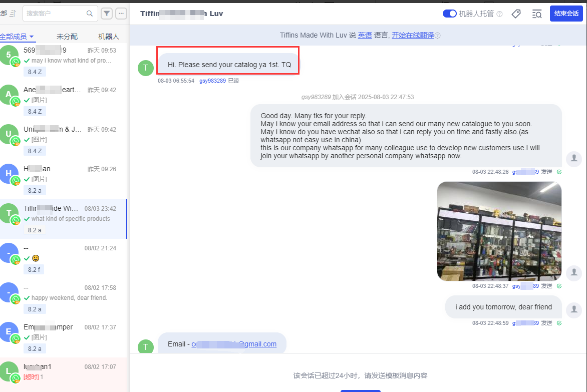Click the '该会话已超过24小时' notice text
The width and height of the screenshot is (587, 392).
coord(360,375)
